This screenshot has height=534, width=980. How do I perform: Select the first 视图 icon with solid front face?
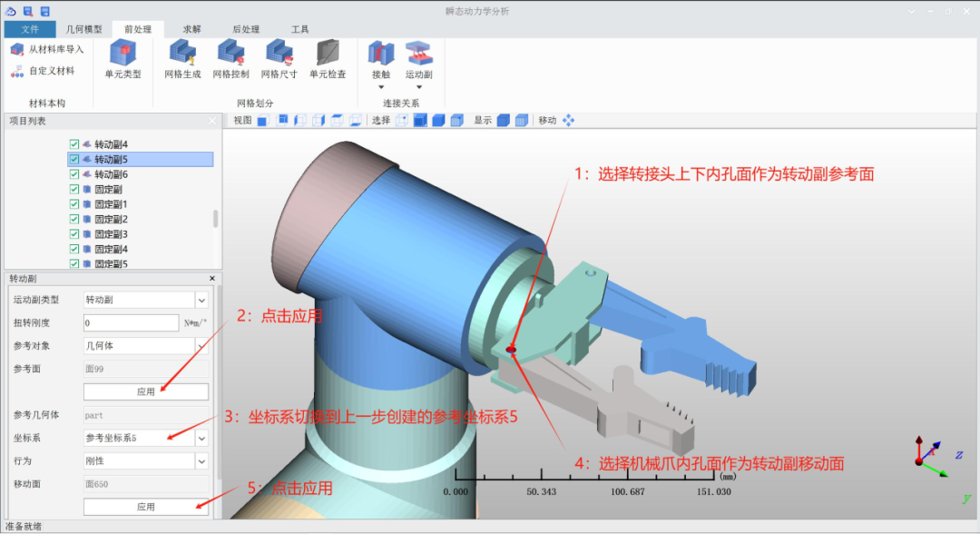coord(262,121)
